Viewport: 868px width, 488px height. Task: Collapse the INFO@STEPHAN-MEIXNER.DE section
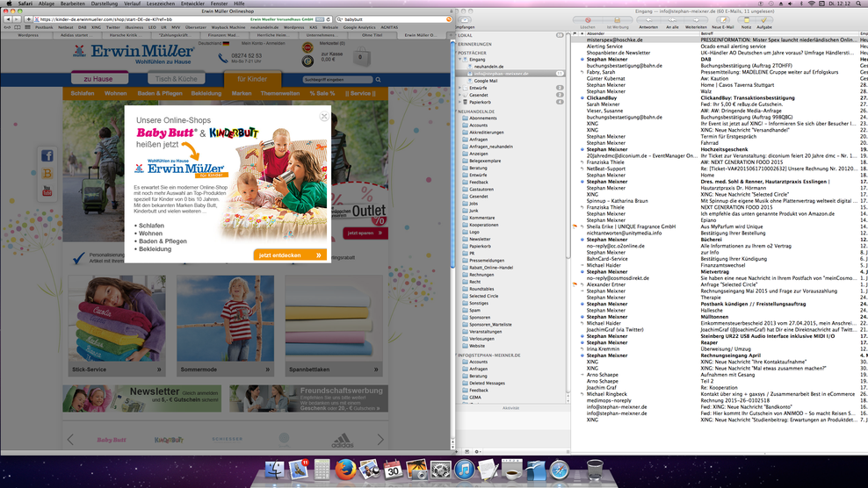(457, 355)
